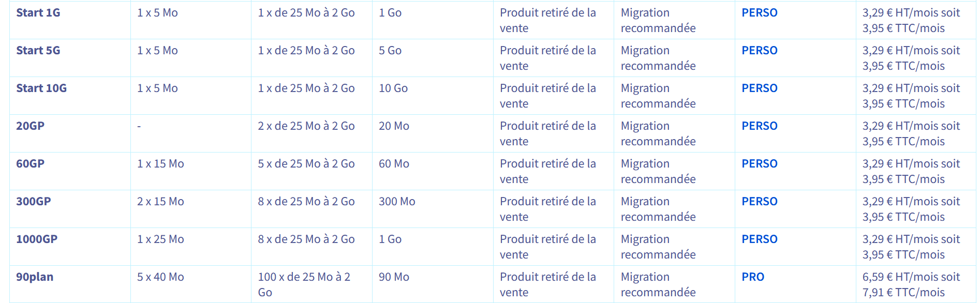Click the PERSO link beside 60GP
Screen dimensions: 980x303
click(x=759, y=164)
